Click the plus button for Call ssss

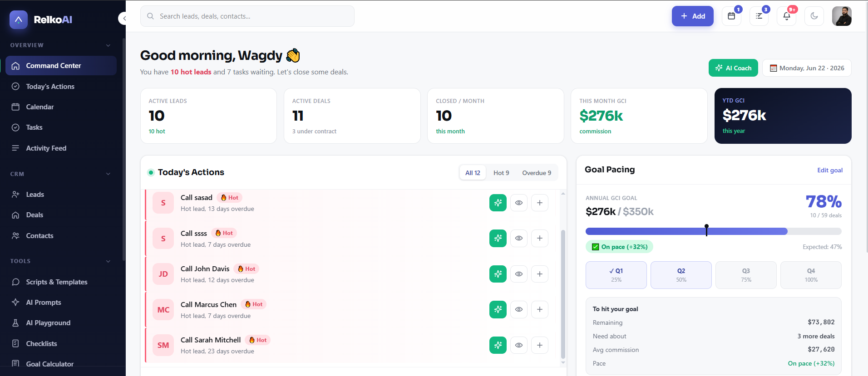click(x=540, y=238)
